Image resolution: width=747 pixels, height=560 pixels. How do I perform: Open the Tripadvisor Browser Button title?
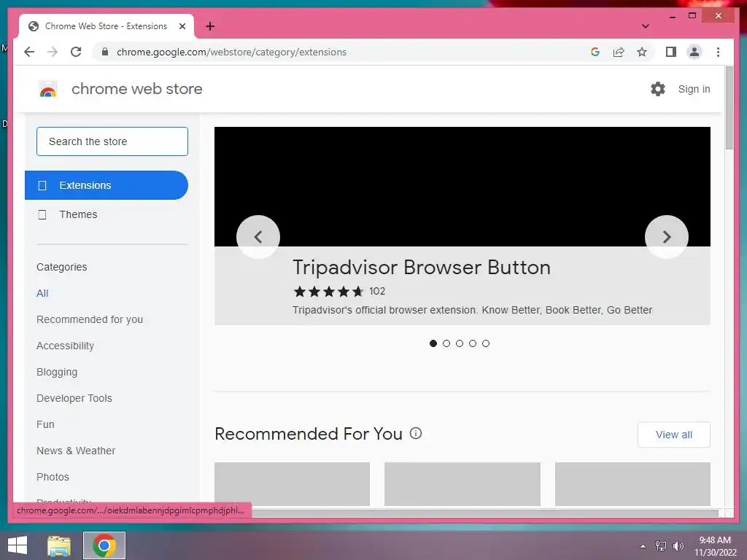(x=421, y=268)
